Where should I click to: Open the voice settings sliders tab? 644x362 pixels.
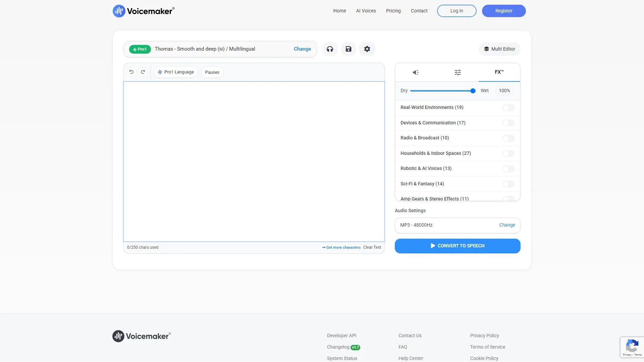[458, 72]
